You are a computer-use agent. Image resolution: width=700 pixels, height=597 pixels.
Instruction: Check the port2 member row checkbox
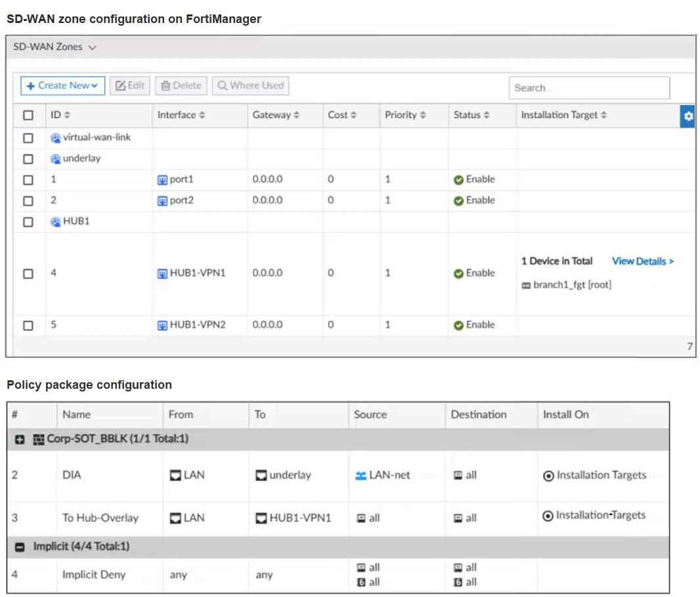coord(28,201)
